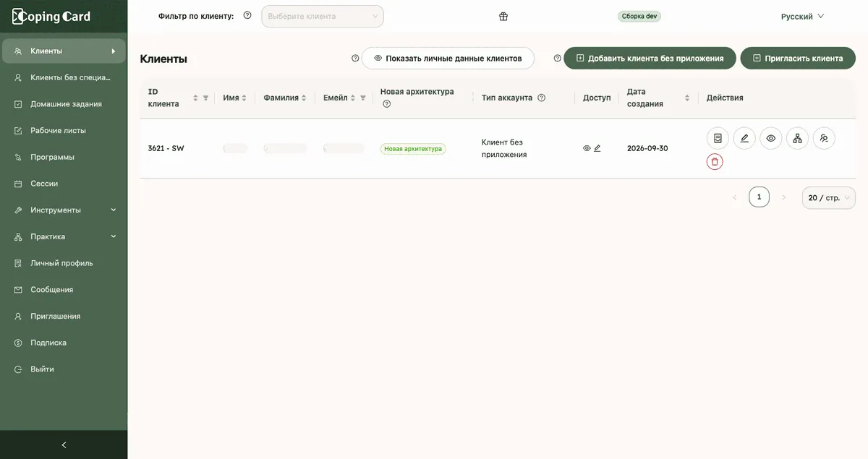Click Пригласить клиента button

point(797,59)
